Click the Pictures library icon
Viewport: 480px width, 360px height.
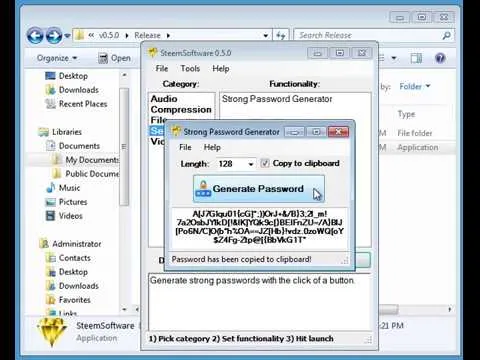[51, 202]
